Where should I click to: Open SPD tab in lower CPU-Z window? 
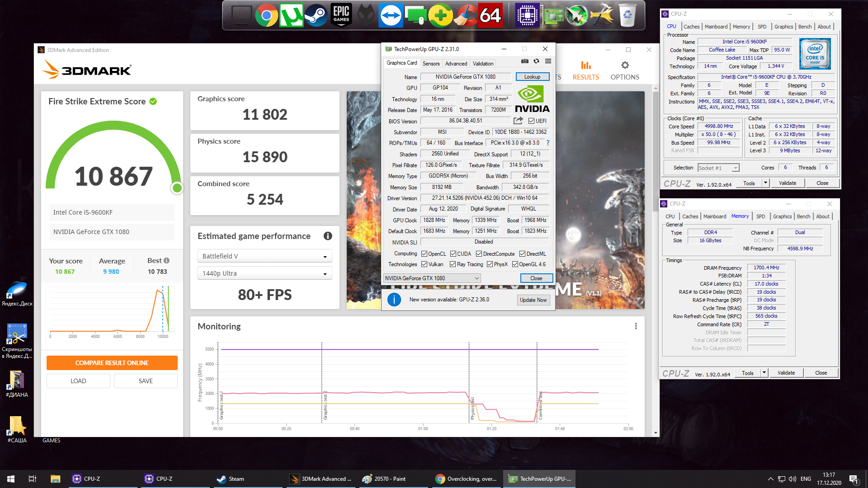(x=761, y=216)
